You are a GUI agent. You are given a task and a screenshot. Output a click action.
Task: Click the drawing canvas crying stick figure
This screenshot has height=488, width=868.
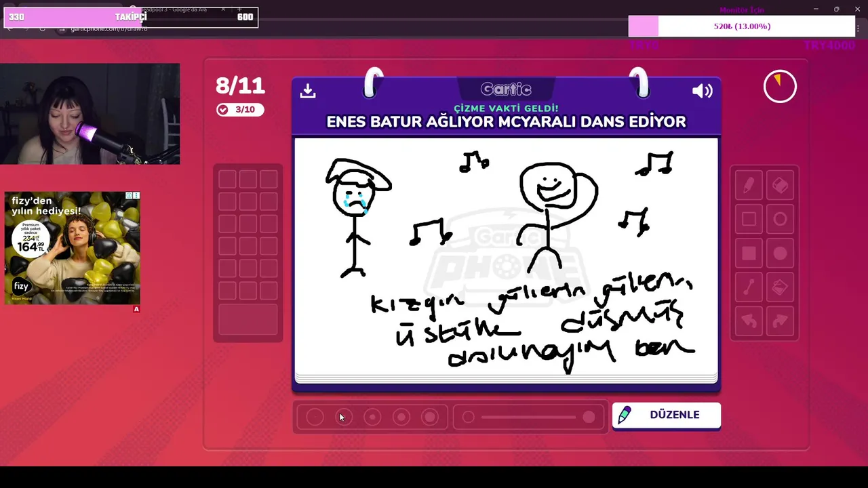pyautogui.click(x=357, y=217)
